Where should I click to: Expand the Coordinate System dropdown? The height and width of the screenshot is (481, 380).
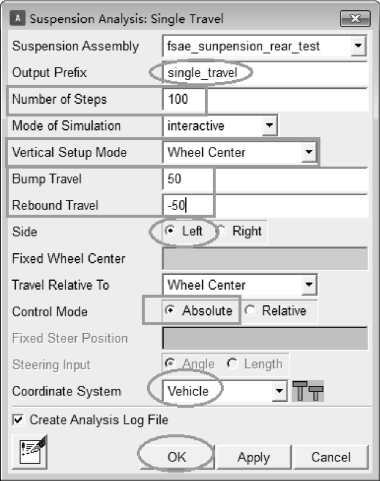(279, 391)
